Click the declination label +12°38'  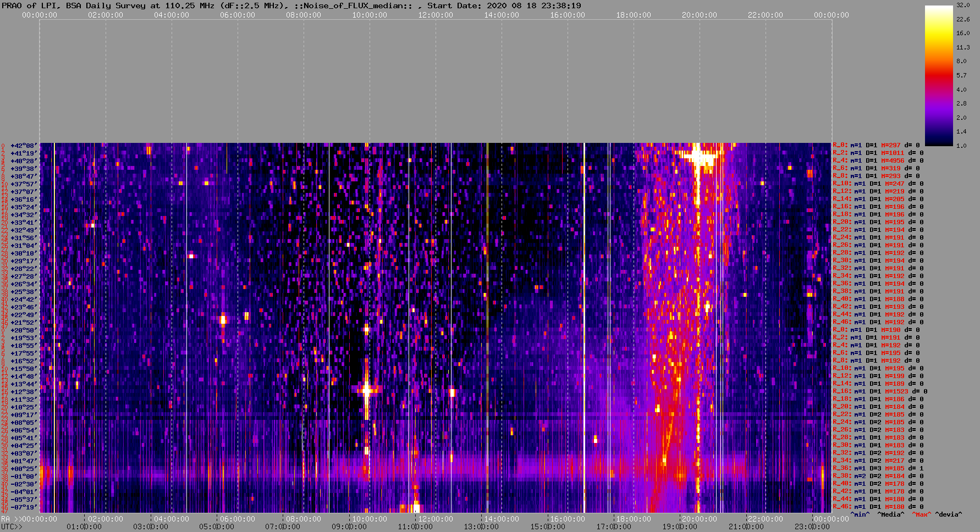click(x=24, y=392)
